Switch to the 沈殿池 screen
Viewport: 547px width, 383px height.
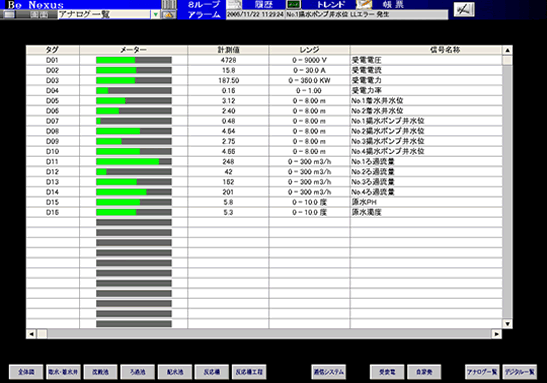[x=100, y=372]
